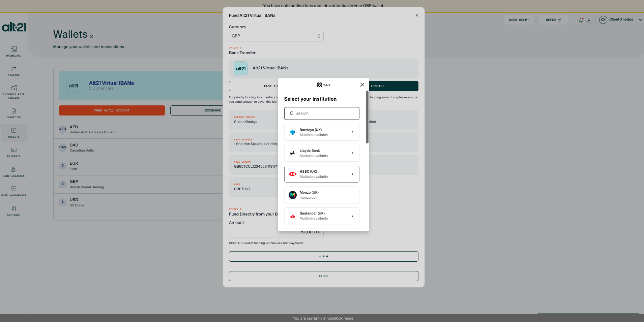Open Risk Management in sidebar
The image size is (644, 330).
(x=13, y=191)
